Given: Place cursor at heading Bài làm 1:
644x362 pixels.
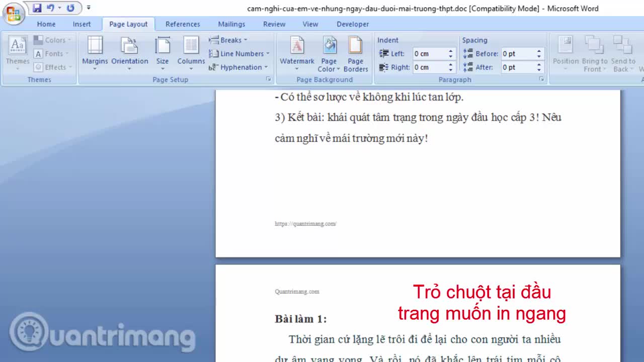Looking at the screenshot, I should click(301, 319).
